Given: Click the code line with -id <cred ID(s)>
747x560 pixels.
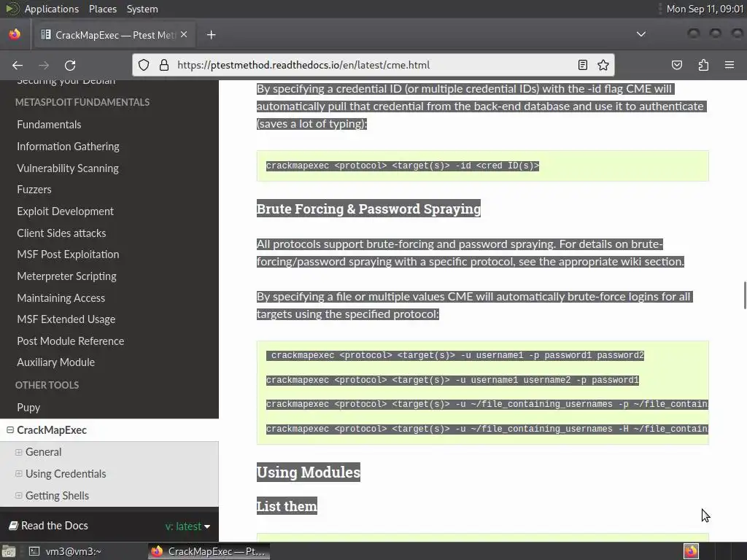Looking at the screenshot, I should pos(403,166).
